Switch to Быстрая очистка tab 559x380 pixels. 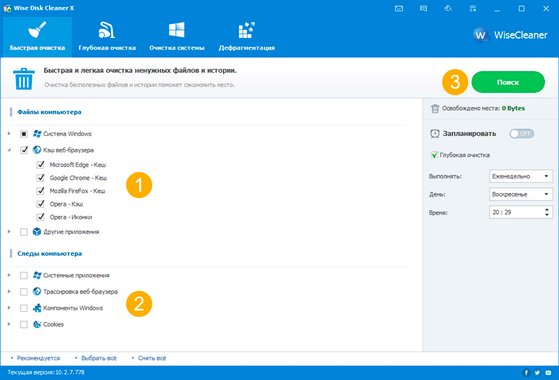[37, 37]
